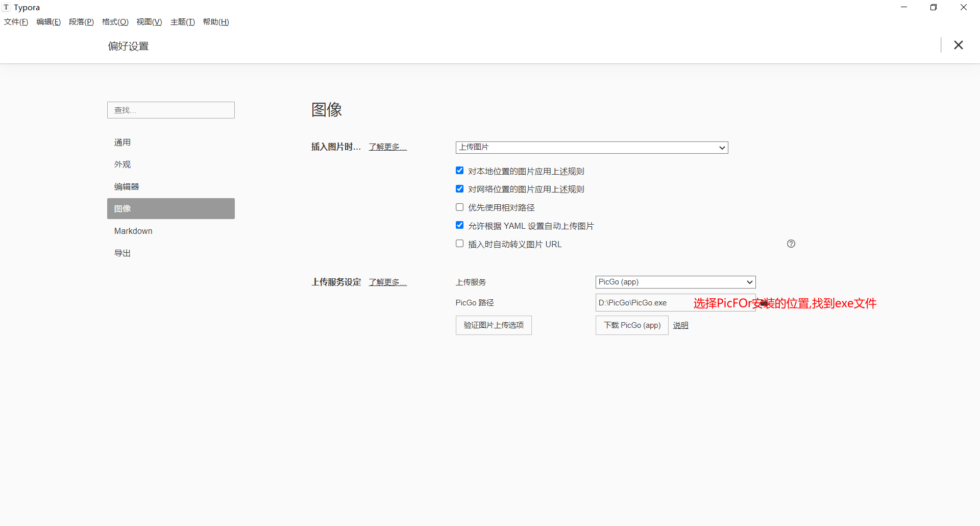980x526 pixels.
Task: Enable 插入时自动转义图片 URL
Action: pos(459,243)
